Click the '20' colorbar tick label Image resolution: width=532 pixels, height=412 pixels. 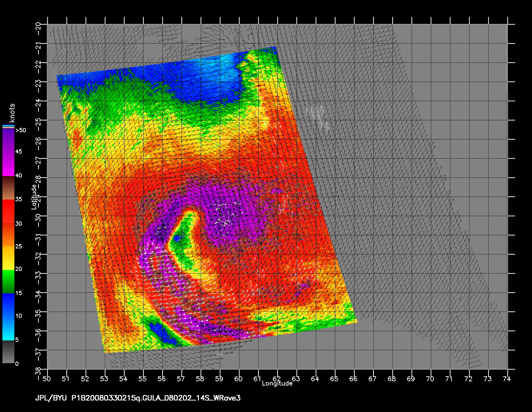(x=18, y=269)
